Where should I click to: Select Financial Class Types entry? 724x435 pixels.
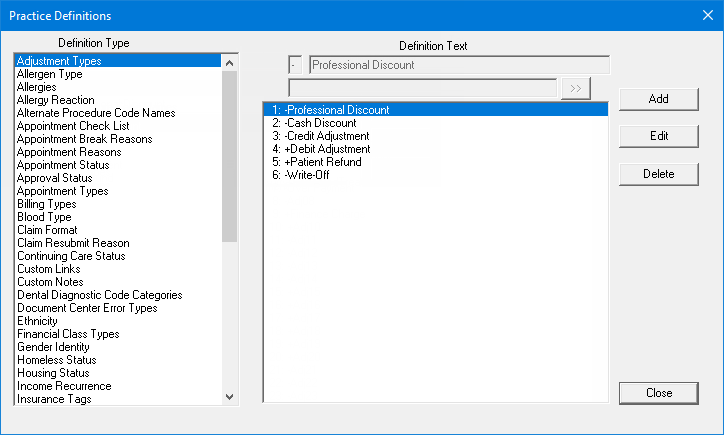68,334
